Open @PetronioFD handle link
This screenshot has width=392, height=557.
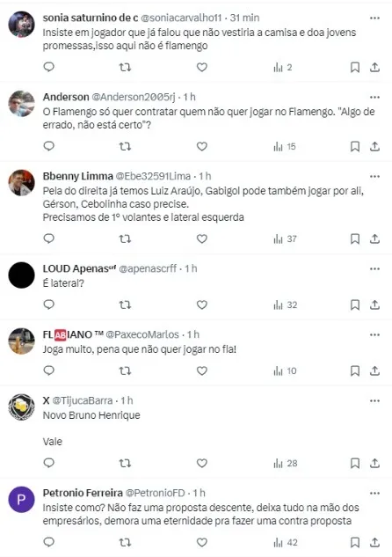coord(156,493)
